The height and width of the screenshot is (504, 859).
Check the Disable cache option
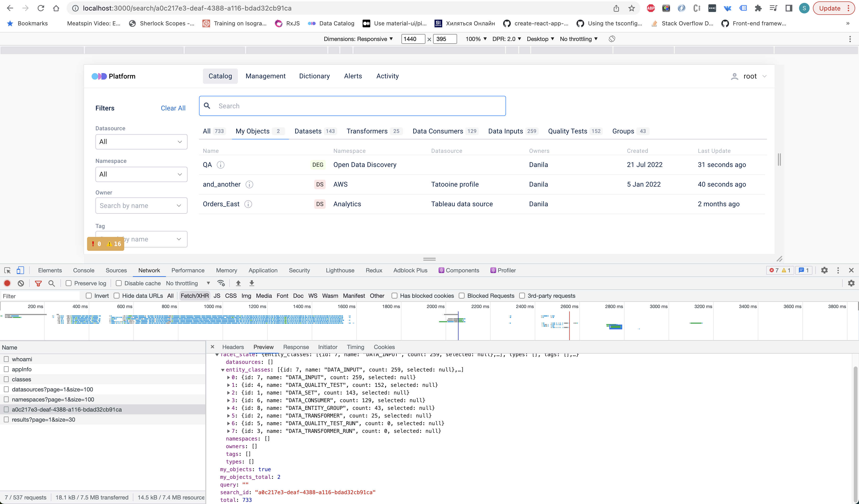pyautogui.click(x=119, y=283)
